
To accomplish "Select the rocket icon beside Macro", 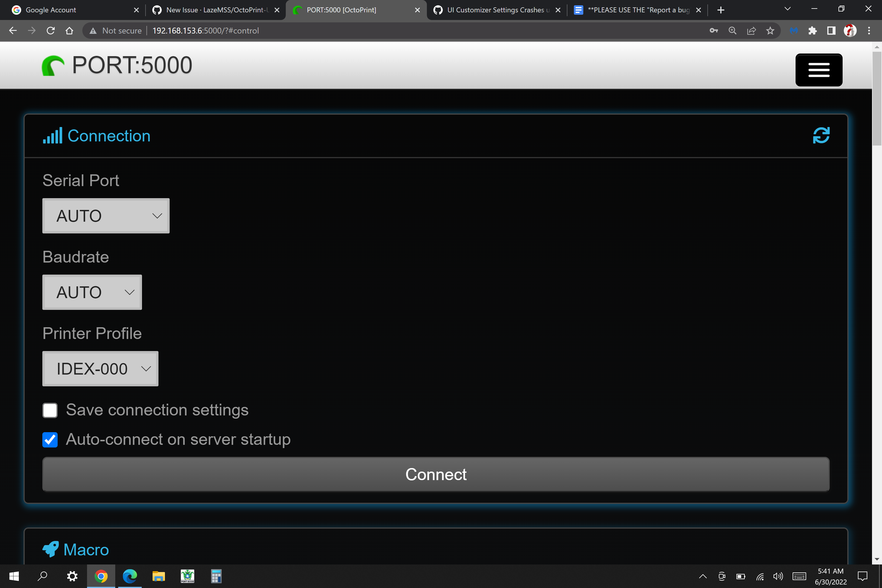I will [50, 549].
